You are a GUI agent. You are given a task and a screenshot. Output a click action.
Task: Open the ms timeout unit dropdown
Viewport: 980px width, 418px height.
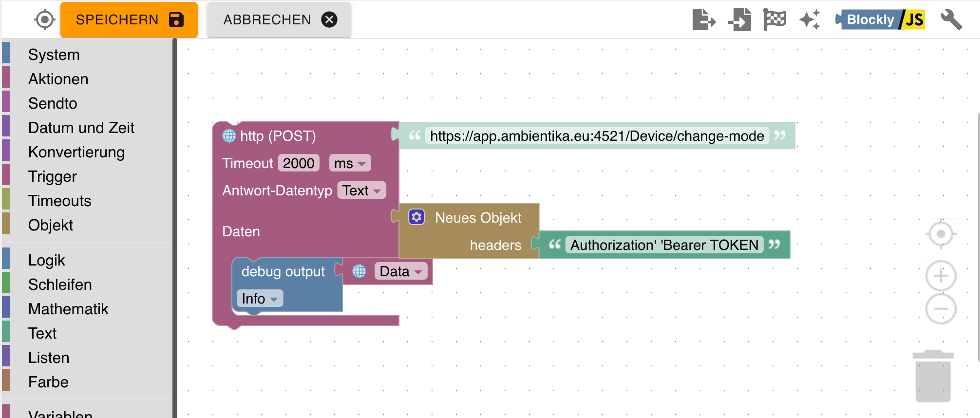[350, 163]
